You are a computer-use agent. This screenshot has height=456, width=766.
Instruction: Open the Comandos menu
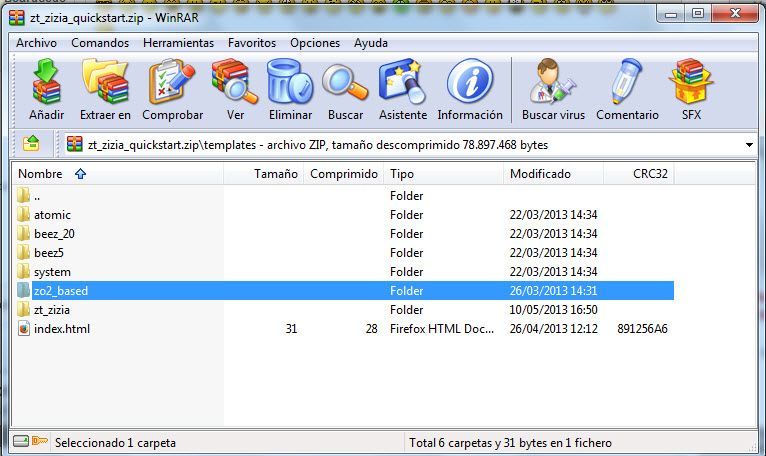[x=100, y=43]
